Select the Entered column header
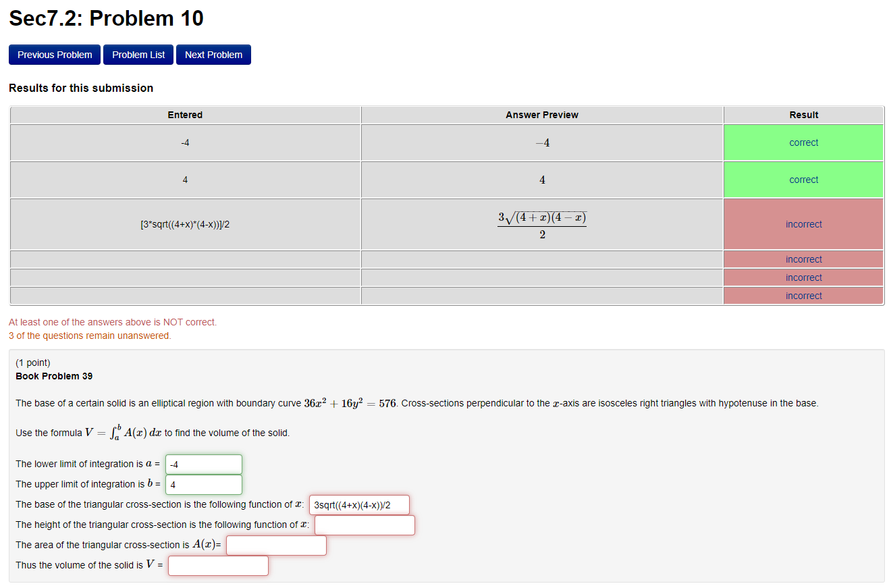Image resolution: width=889 pixels, height=588 pixels. 184,115
